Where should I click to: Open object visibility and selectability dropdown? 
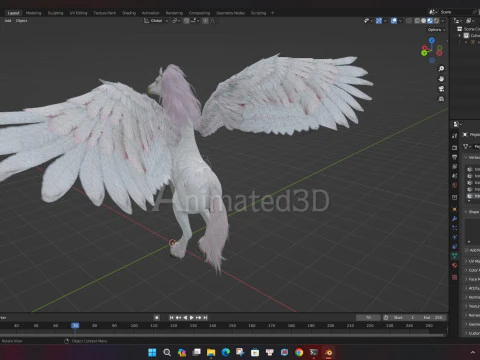(x=368, y=21)
